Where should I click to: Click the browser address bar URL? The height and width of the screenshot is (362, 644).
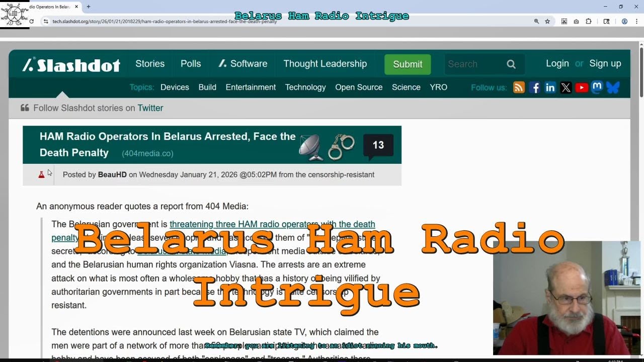[165, 22]
